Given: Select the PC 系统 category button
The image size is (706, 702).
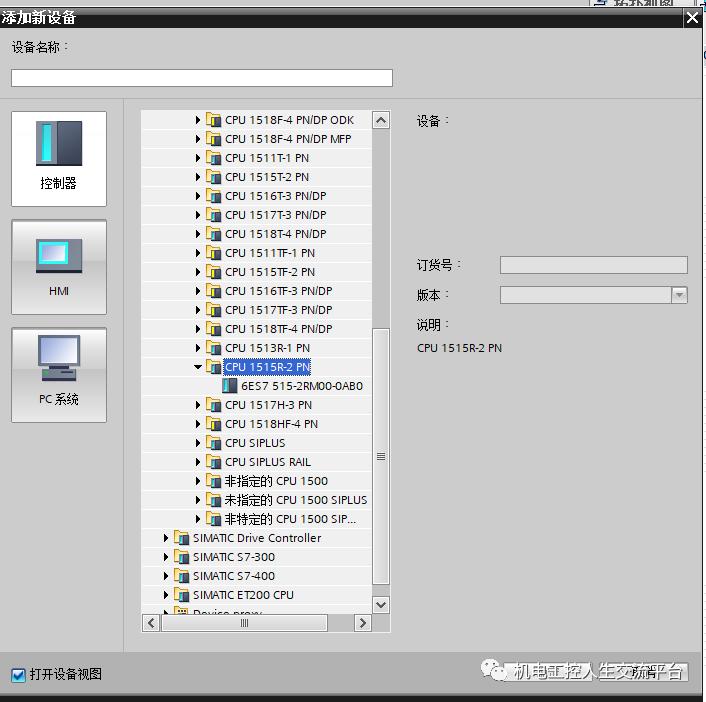Looking at the screenshot, I should (x=59, y=375).
